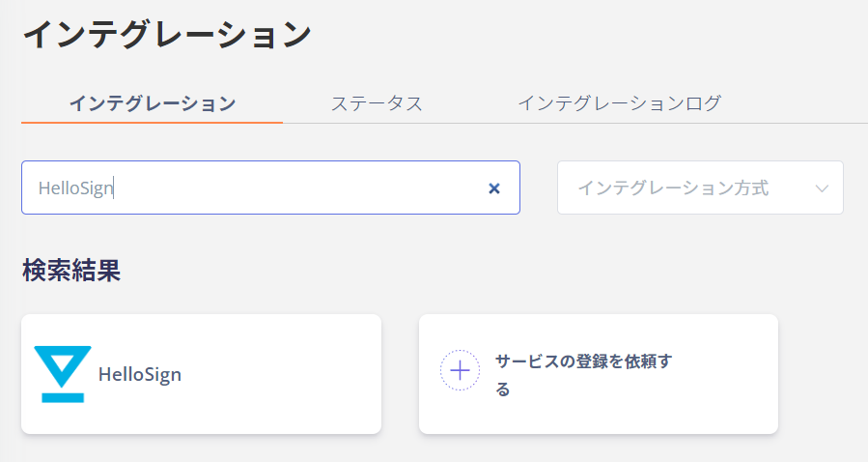The height and width of the screenshot is (462, 868).
Task: Click the サービスの登録を依頼する text label
Action: pos(583,375)
